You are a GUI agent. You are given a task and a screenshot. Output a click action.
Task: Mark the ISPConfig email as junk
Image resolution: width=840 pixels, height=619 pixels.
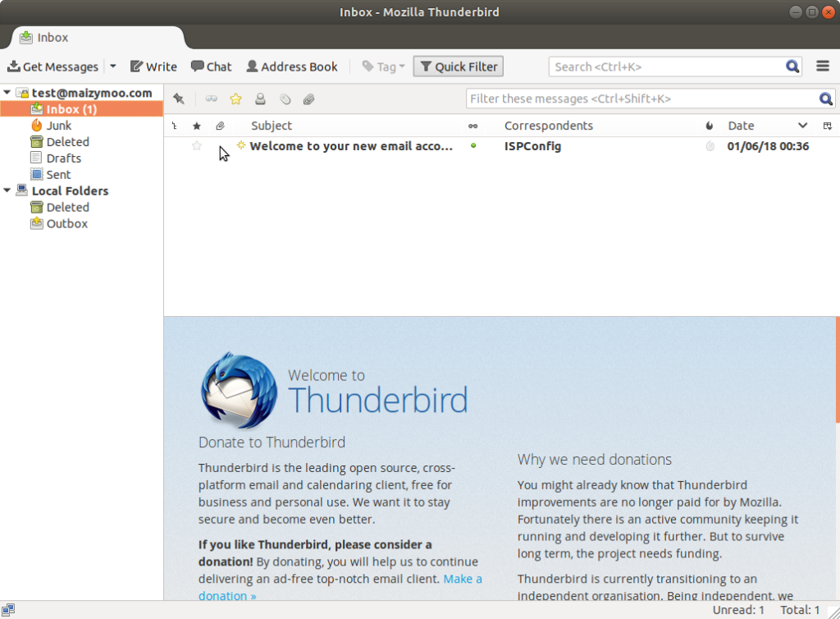(x=710, y=146)
